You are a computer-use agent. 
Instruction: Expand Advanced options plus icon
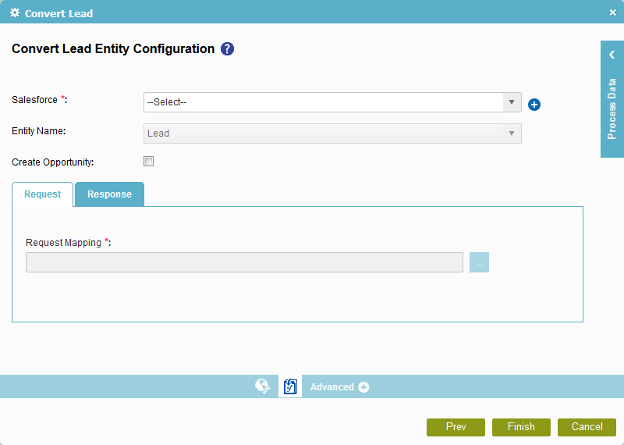point(363,387)
